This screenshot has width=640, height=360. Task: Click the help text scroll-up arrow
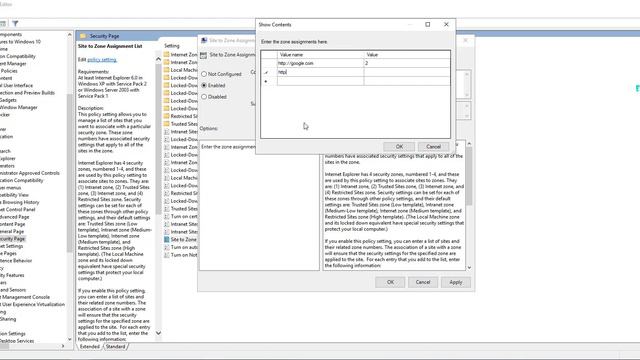(x=469, y=144)
